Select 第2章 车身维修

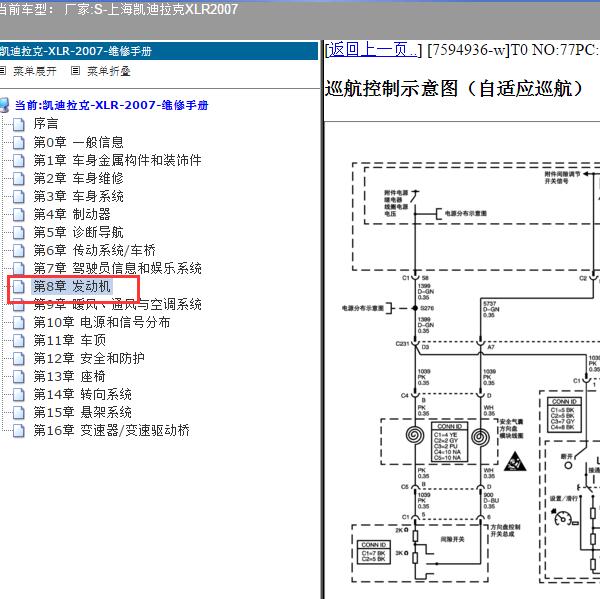tap(78, 178)
